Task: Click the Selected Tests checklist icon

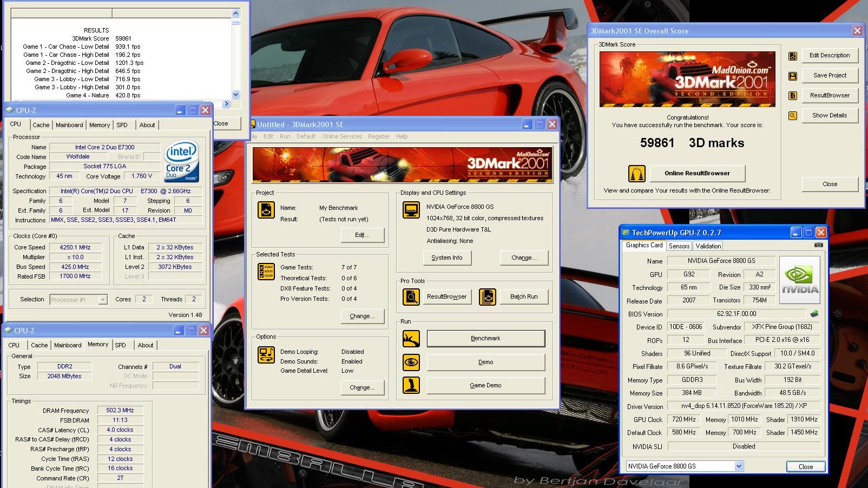Action: tap(266, 271)
